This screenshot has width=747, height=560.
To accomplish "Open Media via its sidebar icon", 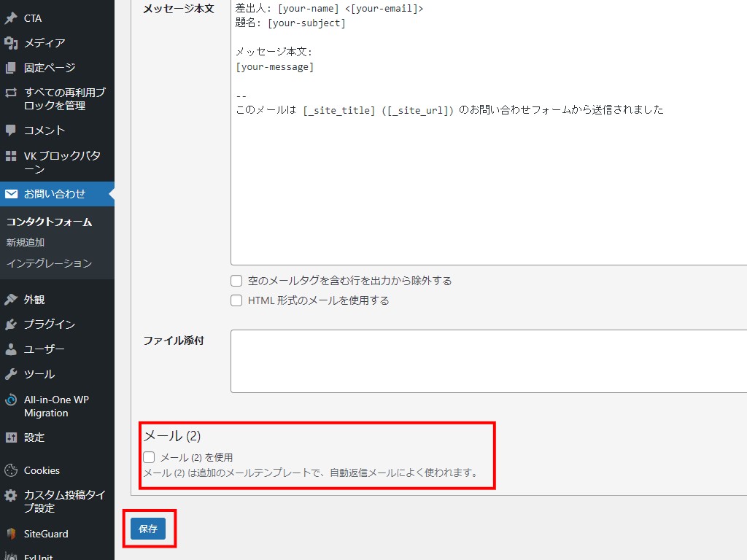I will tap(11, 43).
